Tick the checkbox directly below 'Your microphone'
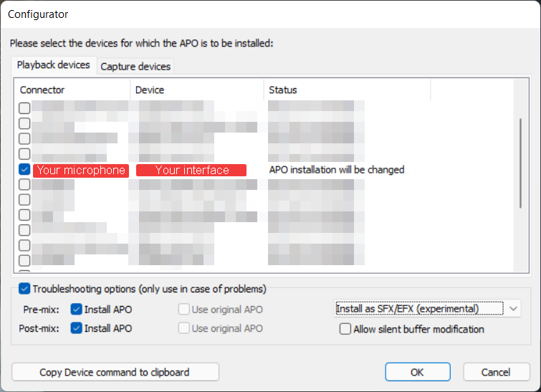The width and height of the screenshot is (541, 392). pos(24,185)
